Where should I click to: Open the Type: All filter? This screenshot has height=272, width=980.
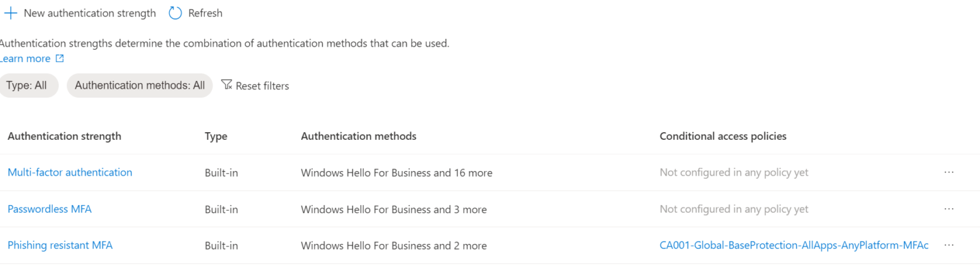[27, 86]
